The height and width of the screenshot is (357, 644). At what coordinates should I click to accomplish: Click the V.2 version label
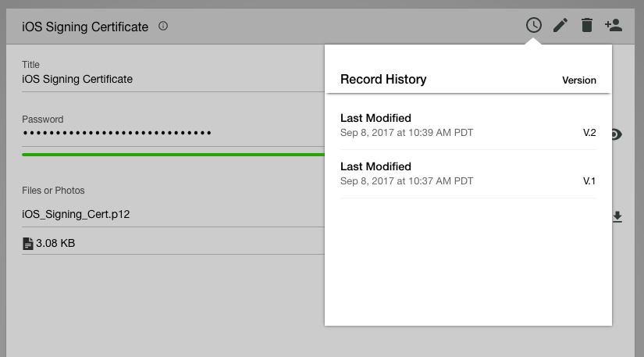pyautogui.click(x=589, y=133)
